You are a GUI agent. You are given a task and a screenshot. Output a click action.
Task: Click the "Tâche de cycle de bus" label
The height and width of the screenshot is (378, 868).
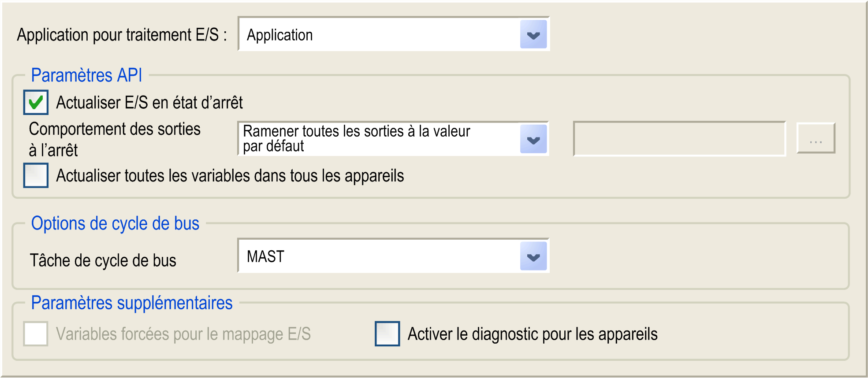[x=103, y=260]
